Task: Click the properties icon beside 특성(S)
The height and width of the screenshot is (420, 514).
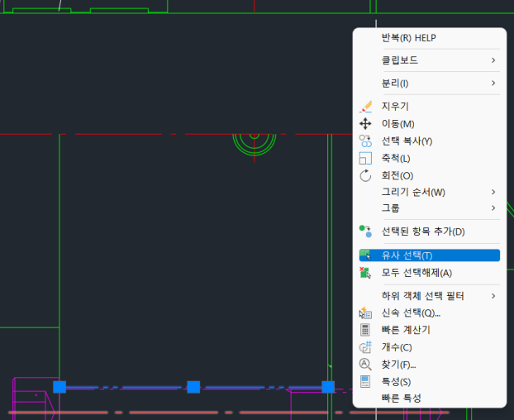Action: click(x=365, y=382)
